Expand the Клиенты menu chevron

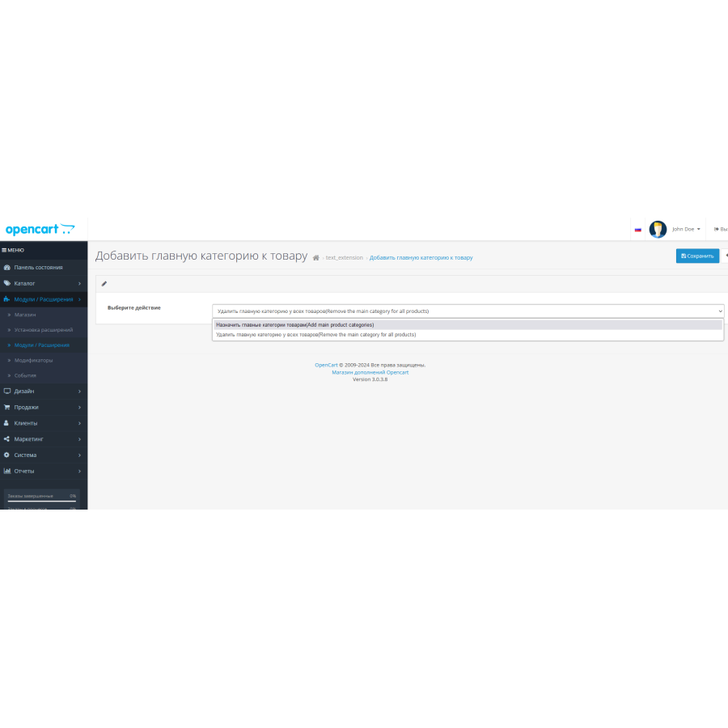(79, 423)
